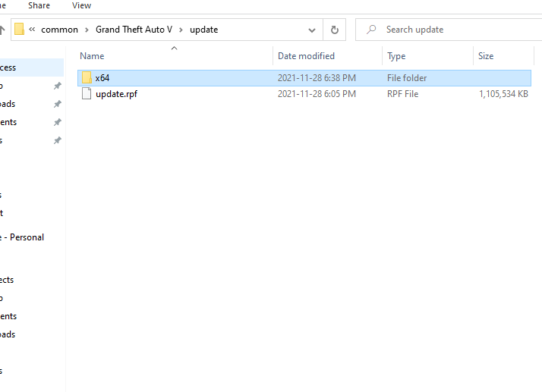542x392 pixels.
Task: Click the search magnifier icon
Action: tap(371, 30)
